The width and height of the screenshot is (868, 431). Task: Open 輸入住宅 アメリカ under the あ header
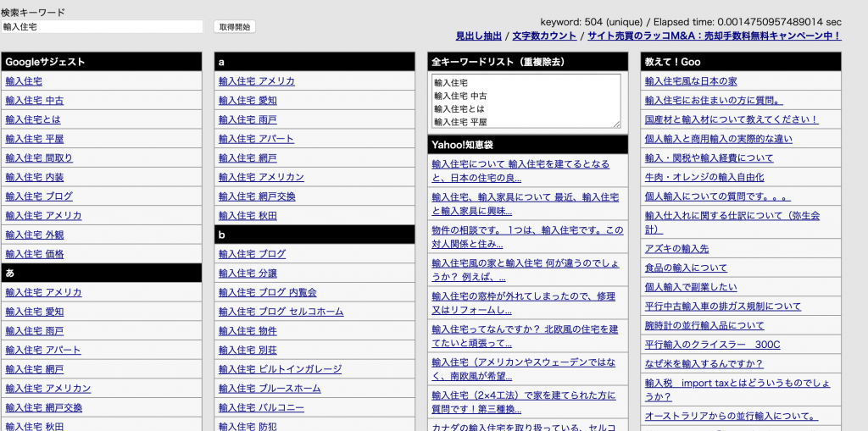point(44,292)
